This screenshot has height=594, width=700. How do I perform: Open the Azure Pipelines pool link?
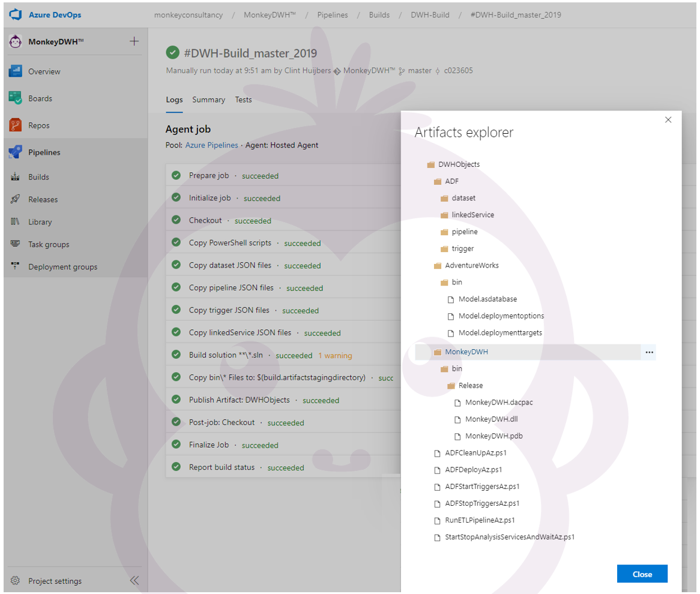point(211,145)
